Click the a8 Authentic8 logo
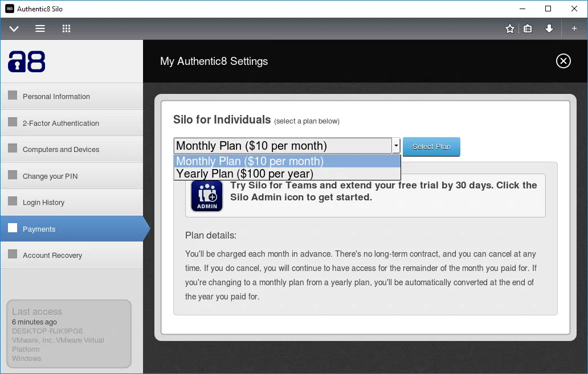The height and width of the screenshot is (374, 588). [27, 61]
